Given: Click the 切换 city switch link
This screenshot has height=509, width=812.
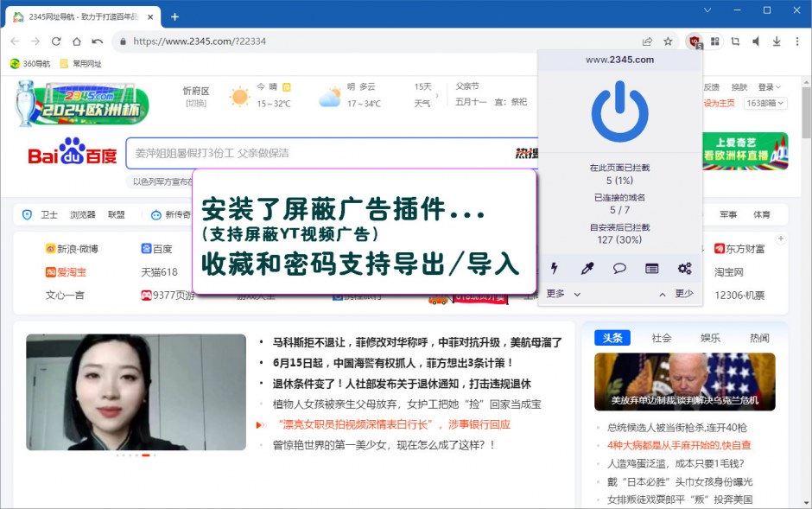Looking at the screenshot, I should tap(196, 104).
